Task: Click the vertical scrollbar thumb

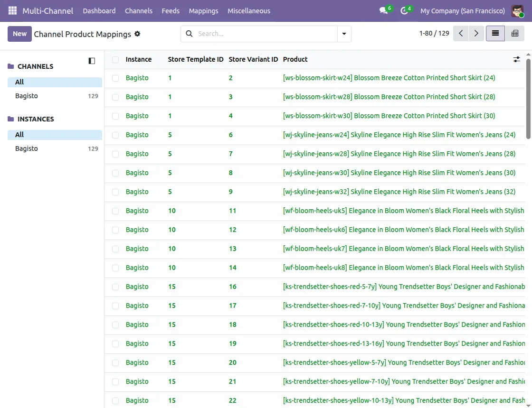Action: click(528, 99)
